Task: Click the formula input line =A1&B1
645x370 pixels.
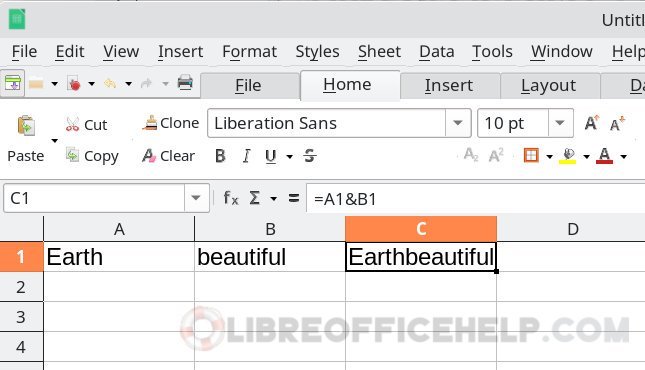Action: pos(476,199)
